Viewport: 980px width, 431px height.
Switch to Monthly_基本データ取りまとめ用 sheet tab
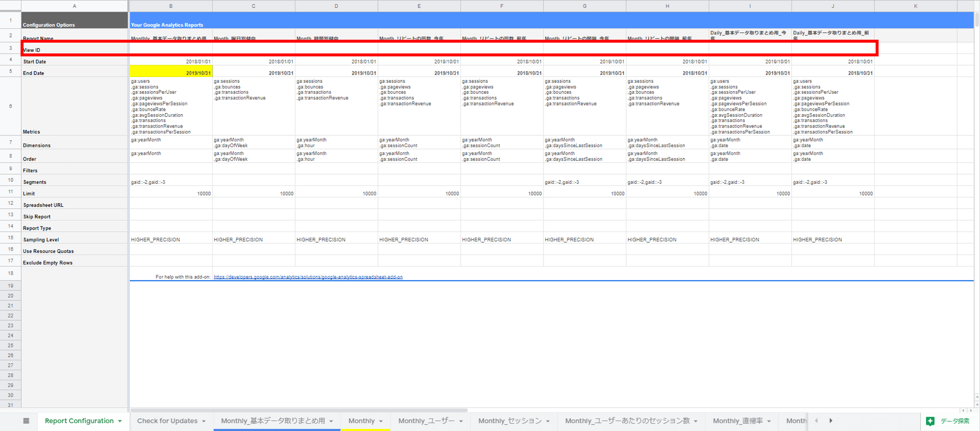pos(272,421)
